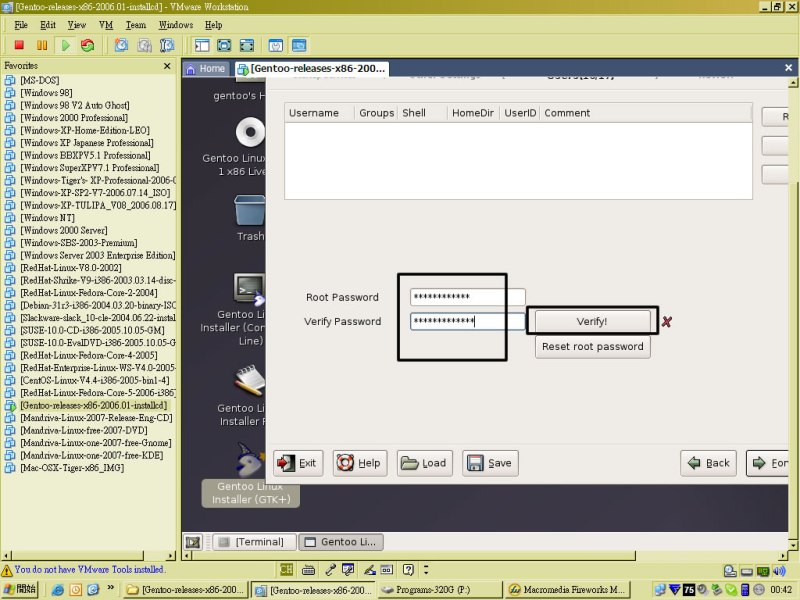Viewport: 800px width, 600px height.
Task: Click the Quick Switch toolbar icon
Action: click(x=224, y=45)
